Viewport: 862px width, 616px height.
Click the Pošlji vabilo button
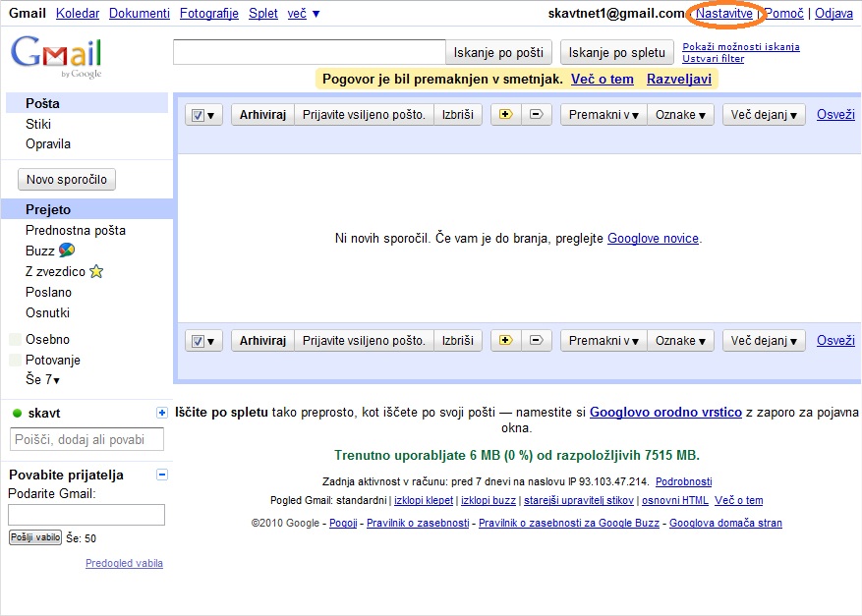(x=35, y=537)
